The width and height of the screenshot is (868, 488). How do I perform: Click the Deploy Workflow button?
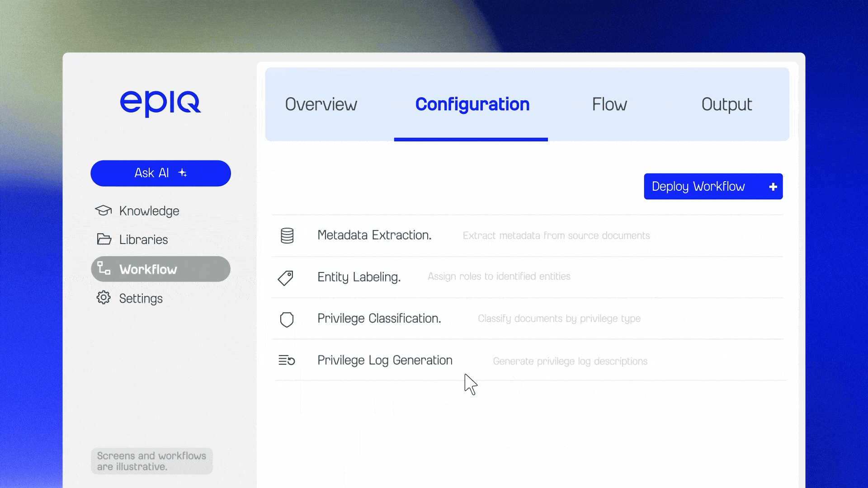(698, 187)
